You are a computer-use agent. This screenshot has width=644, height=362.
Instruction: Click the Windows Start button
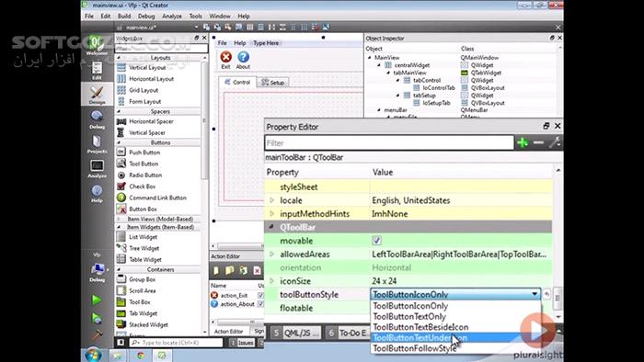coord(94,355)
